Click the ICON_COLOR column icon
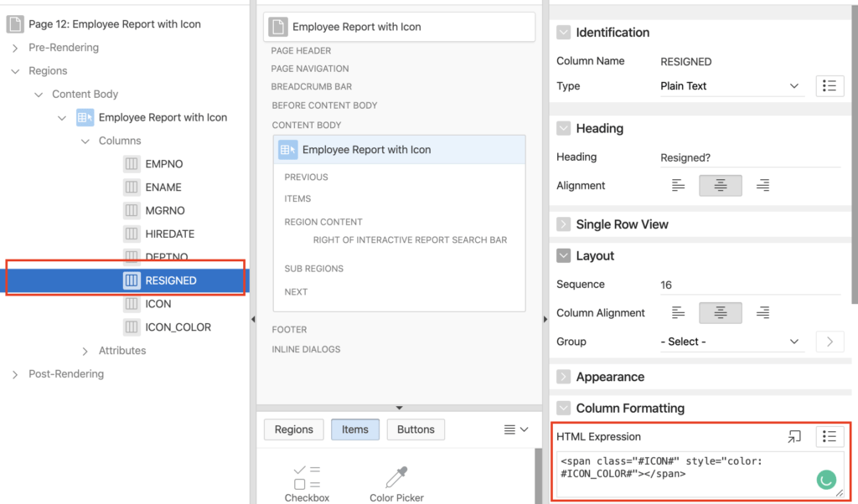The image size is (858, 504). pyautogui.click(x=132, y=327)
